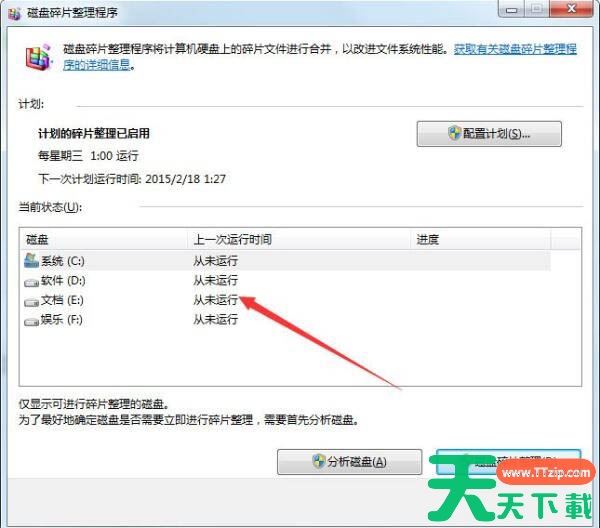600x528 pixels.
Task: Select the 系统 (C:) drive row
Action: (x=287, y=261)
